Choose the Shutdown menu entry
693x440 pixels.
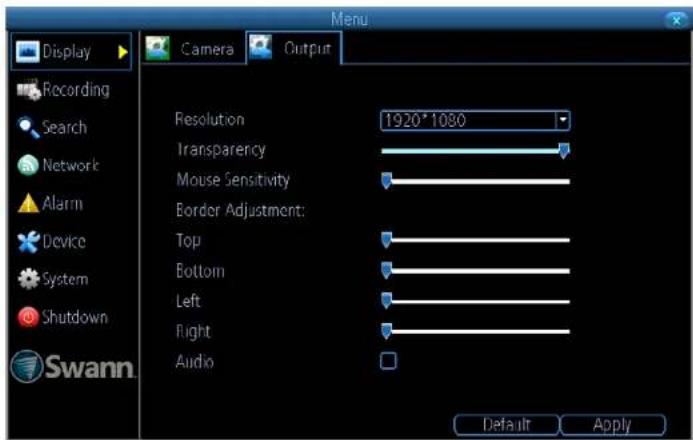pos(63,317)
